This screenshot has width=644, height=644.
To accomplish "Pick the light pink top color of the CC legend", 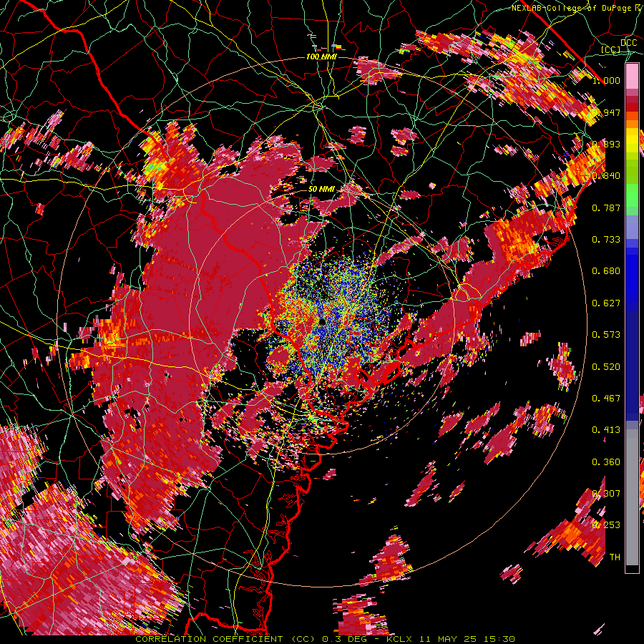I will [x=632, y=76].
